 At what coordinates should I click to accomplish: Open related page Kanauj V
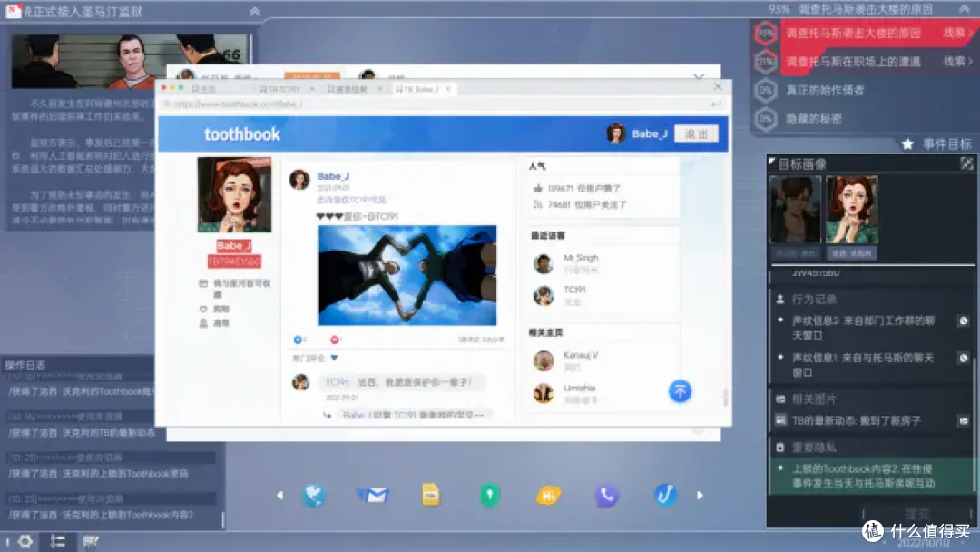pyautogui.click(x=581, y=355)
